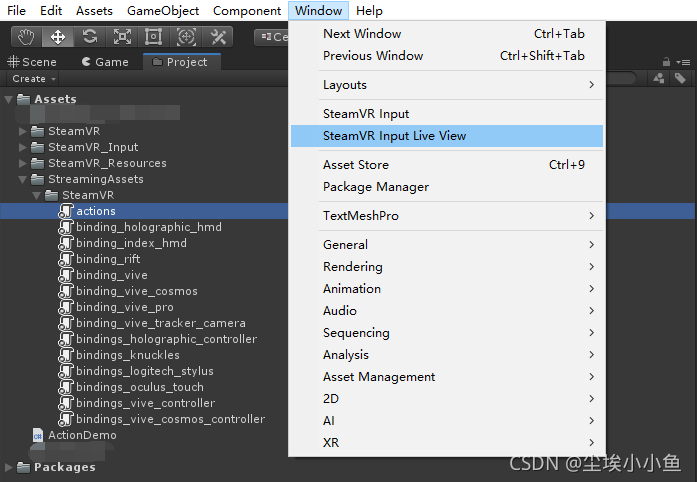Collapse the Assets root folder

8,99
